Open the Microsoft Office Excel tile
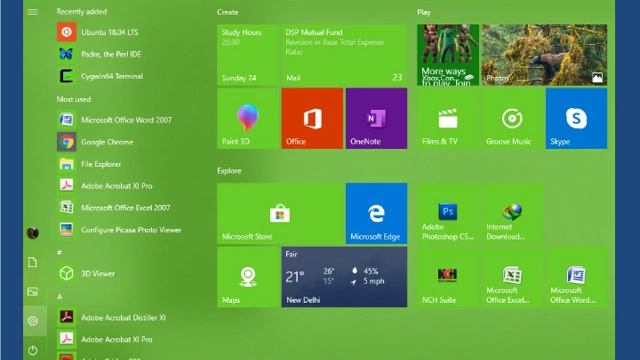This screenshot has width=640, height=360. [x=512, y=277]
